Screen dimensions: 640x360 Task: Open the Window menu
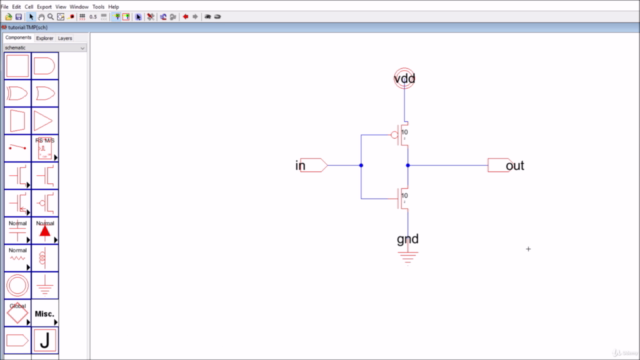[79, 7]
